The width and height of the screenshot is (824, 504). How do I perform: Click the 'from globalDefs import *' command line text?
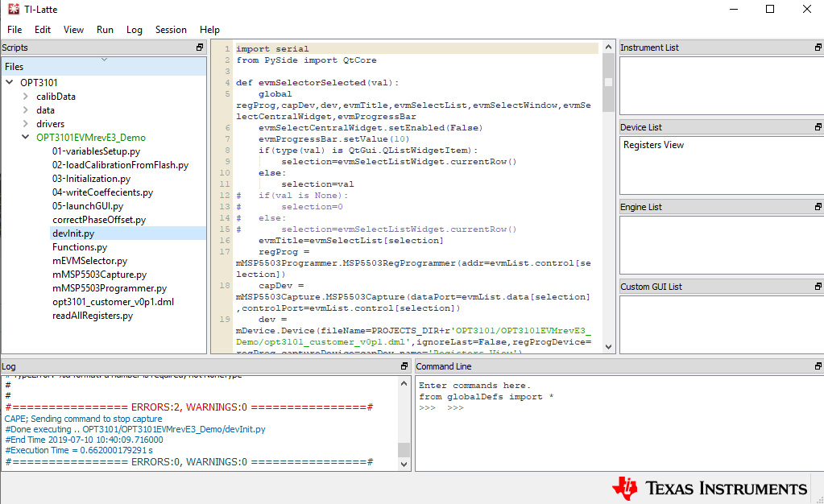click(x=486, y=397)
